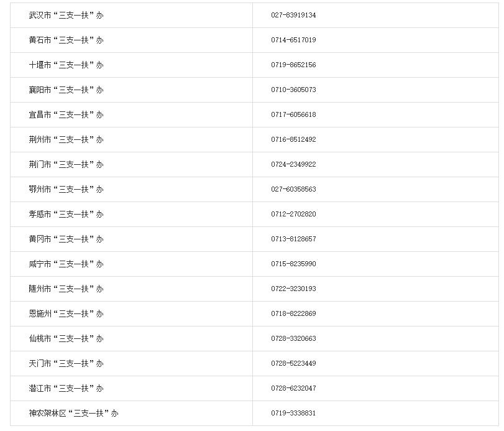Select phone number 027-83919134

pos(293,15)
